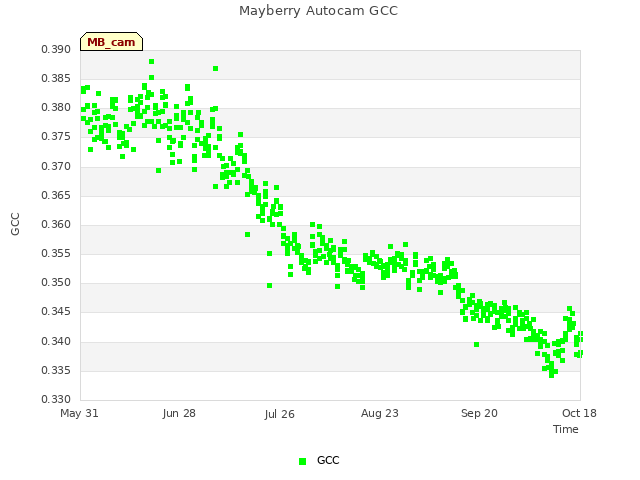This screenshot has width=640, height=480.
Task: Click the May 31 x-axis label
Action: click(79, 413)
